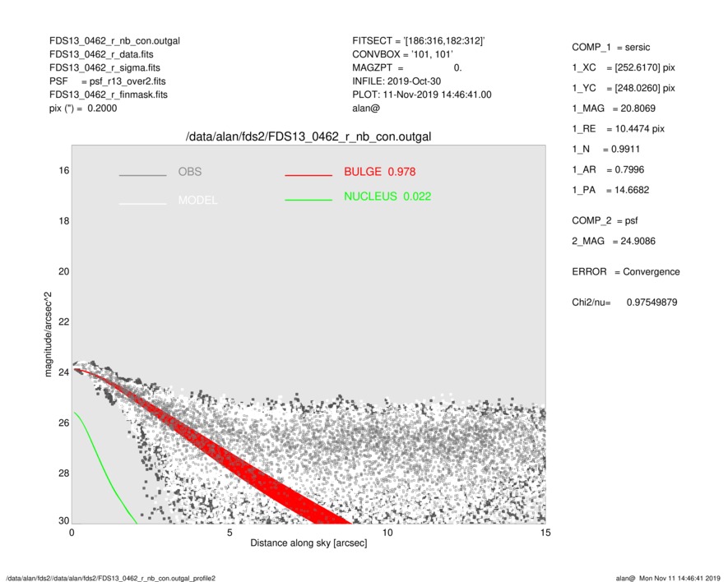The height and width of the screenshot is (582, 728).
Task: Click the ERROR = Convergence line
Action: coord(625,272)
